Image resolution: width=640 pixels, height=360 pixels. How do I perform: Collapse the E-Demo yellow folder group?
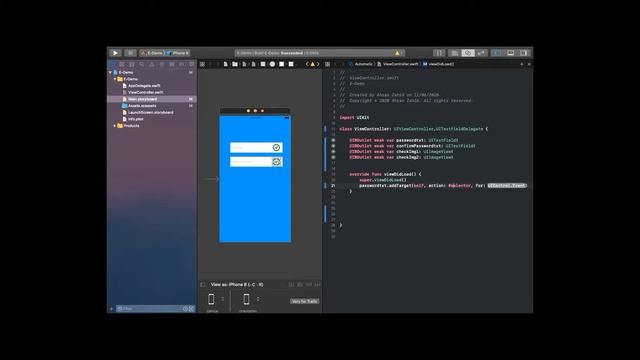pyautogui.click(x=115, y=79)
